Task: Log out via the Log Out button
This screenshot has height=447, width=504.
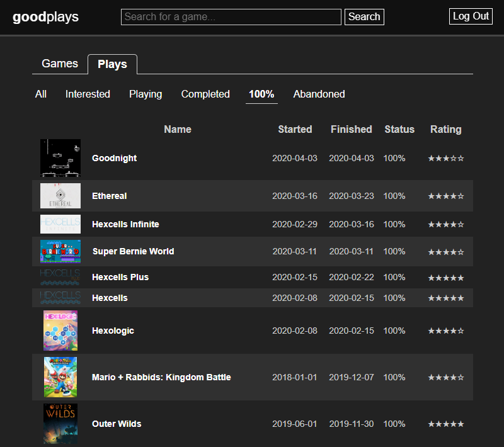Action: point(471,16)
